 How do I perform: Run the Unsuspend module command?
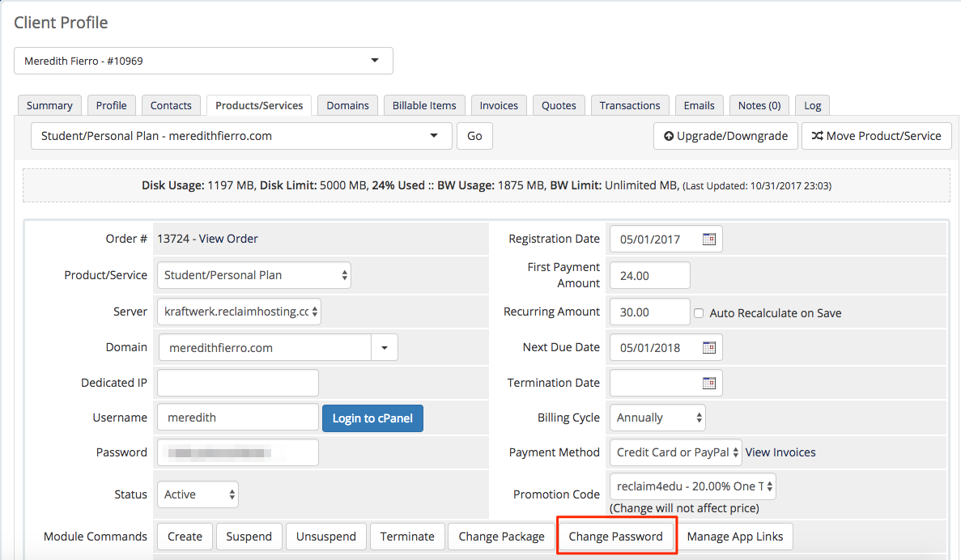pos(326,537)
